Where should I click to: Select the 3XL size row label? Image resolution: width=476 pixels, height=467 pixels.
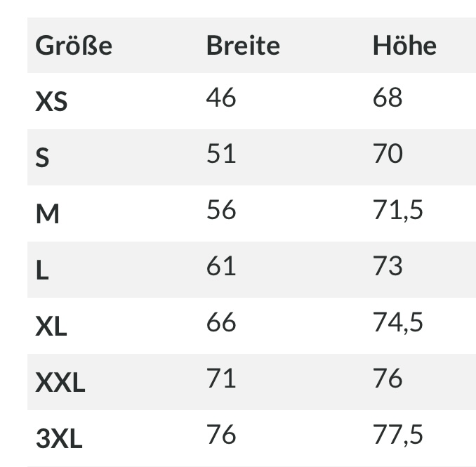[x=59, y=440]
